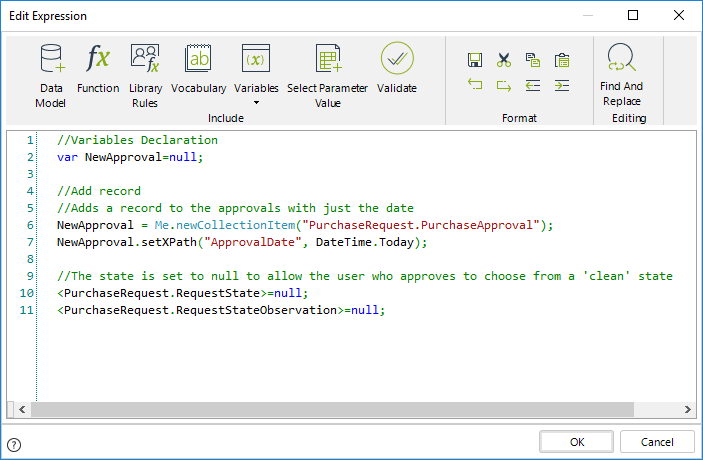The width and height of the screenshot is (703, 460).
Task: Click the "'clean' state" comment on line 9
Action: tap(628, 276)
